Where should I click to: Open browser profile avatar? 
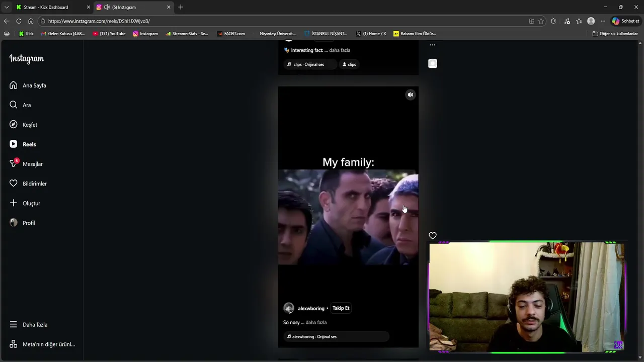pyautogui.click(x=591, y=21)
